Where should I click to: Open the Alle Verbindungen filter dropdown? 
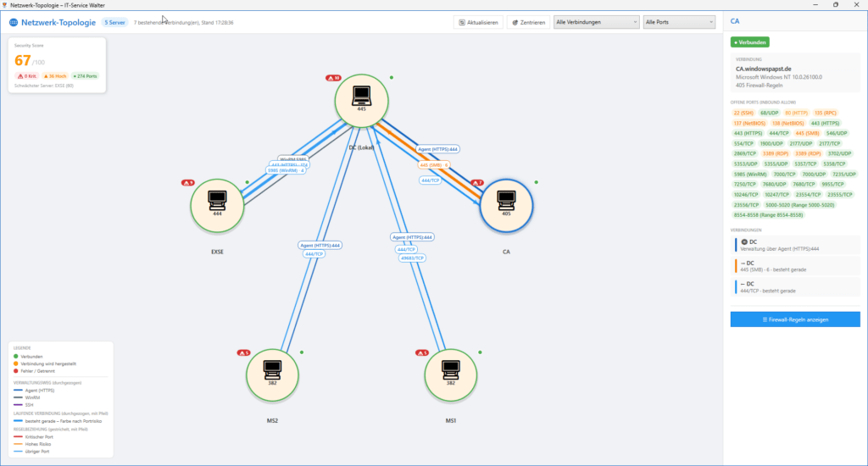pyautogui.click(x=596, y=22)
